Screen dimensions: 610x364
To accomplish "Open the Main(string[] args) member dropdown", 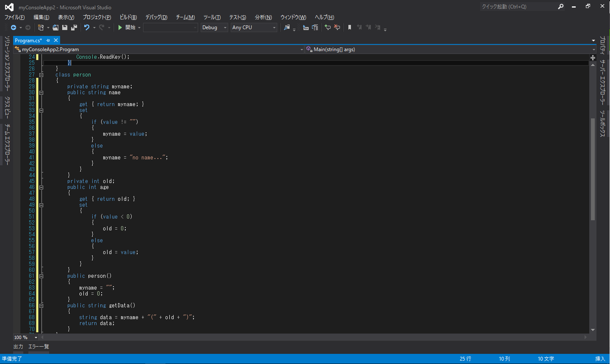I will (x=450, y=49).
